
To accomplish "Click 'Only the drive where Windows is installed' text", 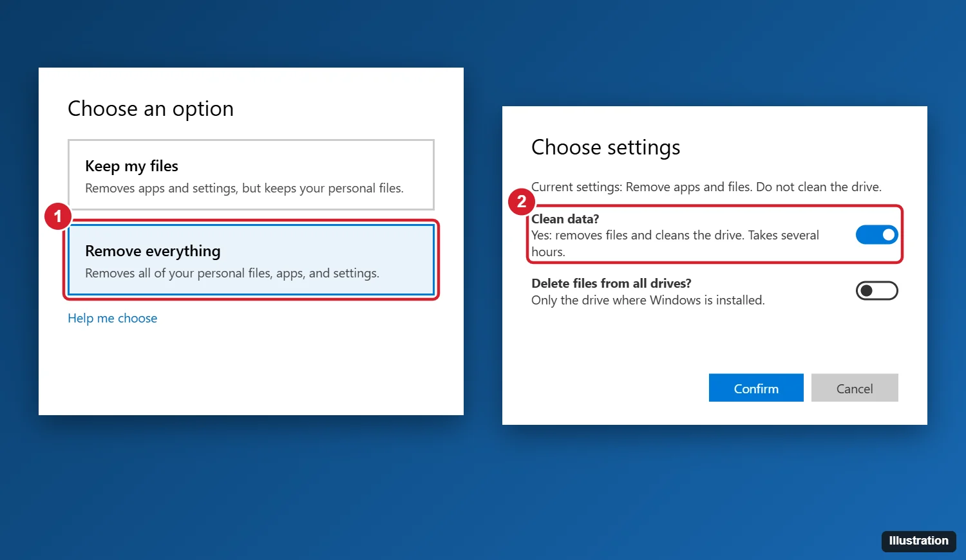I will pyautogui.click(x=648, y=300).
